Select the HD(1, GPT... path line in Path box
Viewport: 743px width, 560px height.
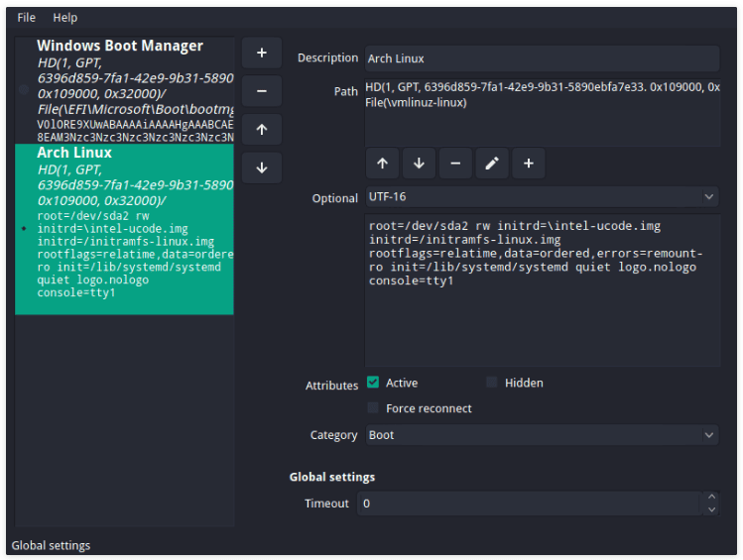pyautogui.click(x=543, y=87)
